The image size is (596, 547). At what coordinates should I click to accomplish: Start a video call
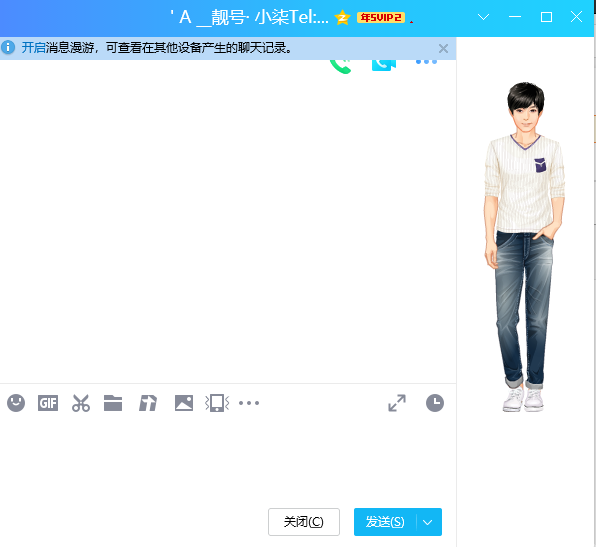pyautogui.click(x=384, y=65)
